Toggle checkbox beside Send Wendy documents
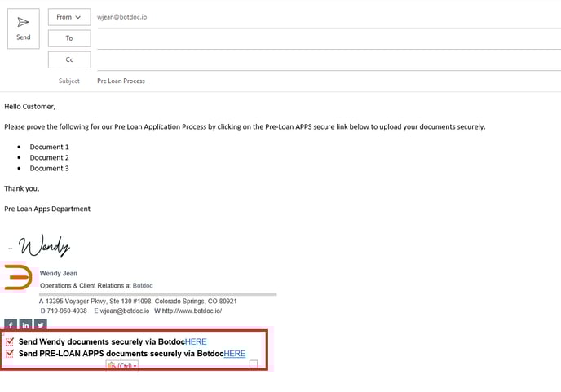The image size is (561, 392). [10, 342]
